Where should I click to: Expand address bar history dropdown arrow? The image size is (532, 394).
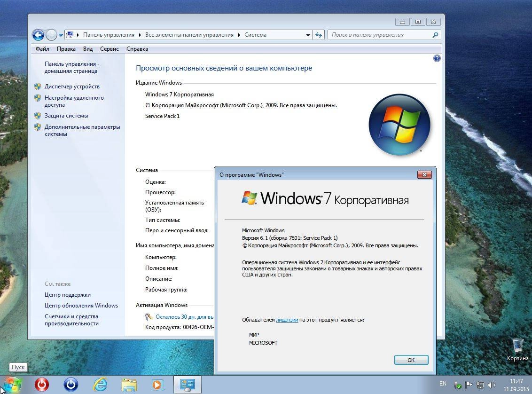tap(308, 35)
